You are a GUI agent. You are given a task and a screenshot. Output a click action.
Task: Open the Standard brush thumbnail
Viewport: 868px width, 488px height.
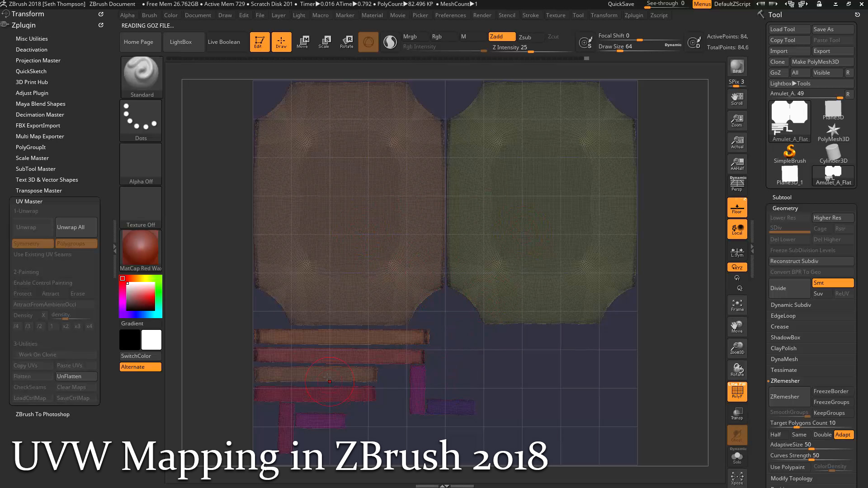[141, 77]
